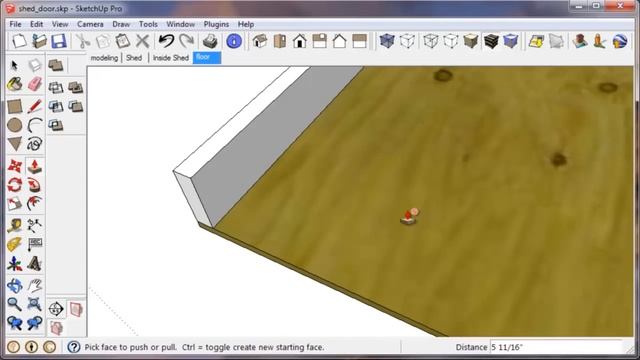
Task: Select the Move tool with red arrows
Action: tap(15, 166)
